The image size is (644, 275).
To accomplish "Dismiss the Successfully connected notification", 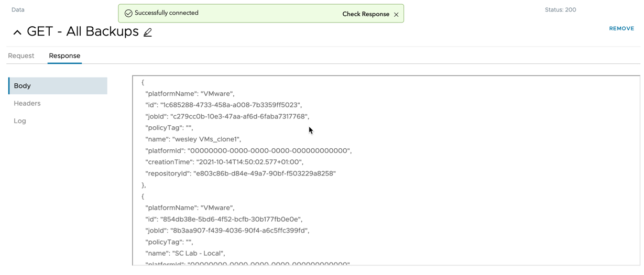I will click(396, 14).
